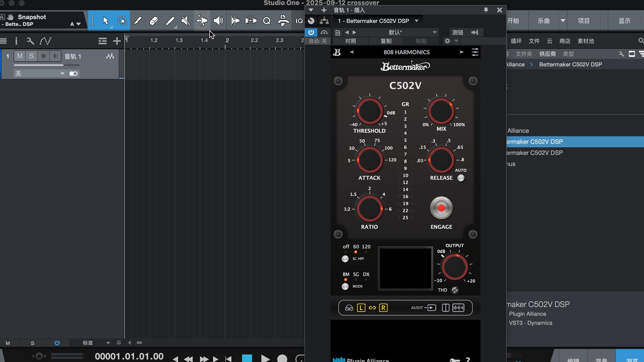Image resolution: width=644 pixels, height=362 pixels.
Task: Add a new track with plus icon
Action: coord(117,41)
